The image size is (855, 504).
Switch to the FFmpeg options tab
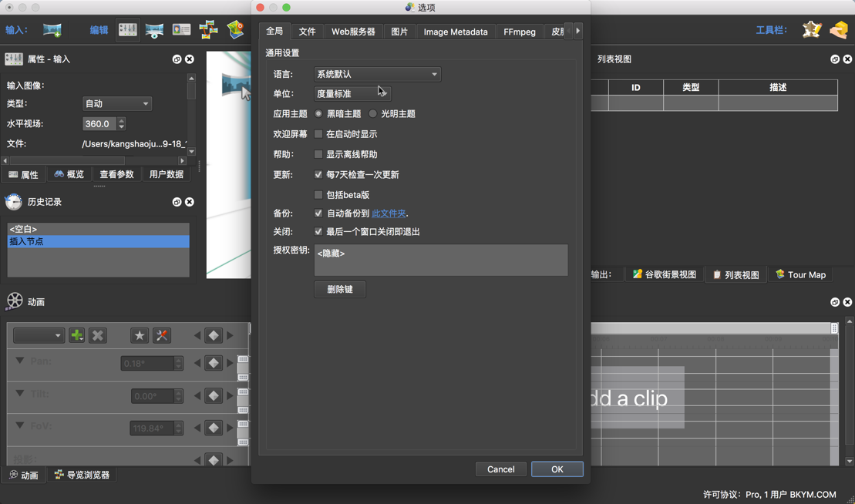[x=519, y=32]
